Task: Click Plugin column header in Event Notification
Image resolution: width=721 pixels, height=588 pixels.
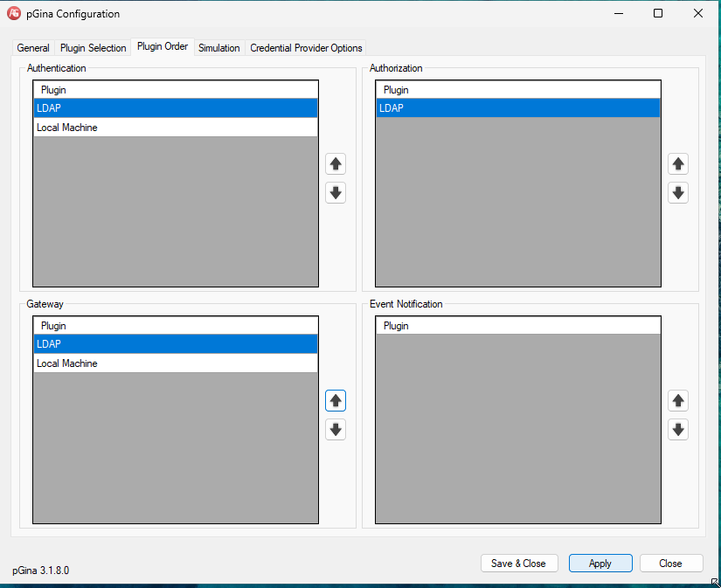Action: click(518, 326)
